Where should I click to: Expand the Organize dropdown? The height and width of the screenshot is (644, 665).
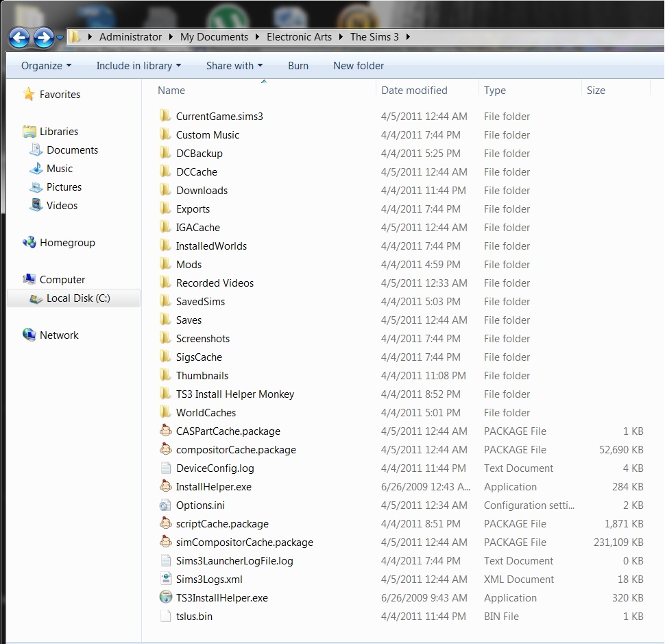pyautogui.click(x=45, y=66)
